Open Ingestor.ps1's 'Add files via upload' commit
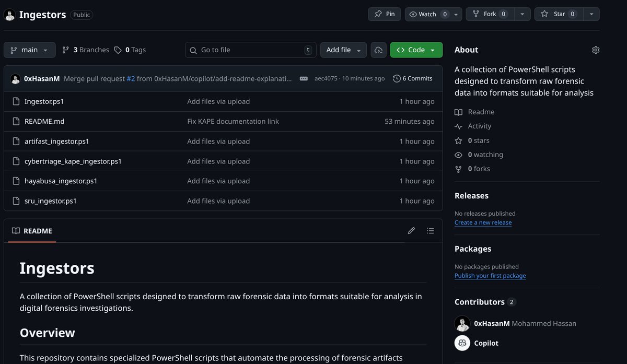Image resolution: width=627 pixels, height=364 pixels. click(218, 101)
